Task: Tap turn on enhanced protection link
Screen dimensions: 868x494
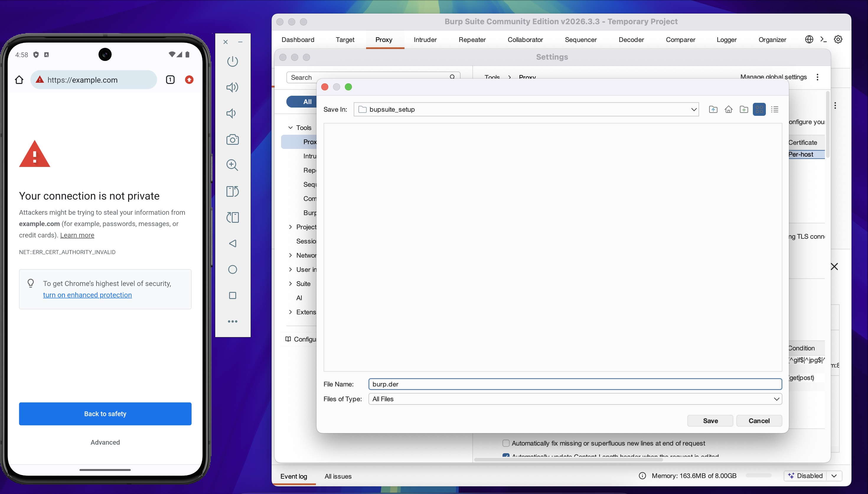Action: pos(87,295)
